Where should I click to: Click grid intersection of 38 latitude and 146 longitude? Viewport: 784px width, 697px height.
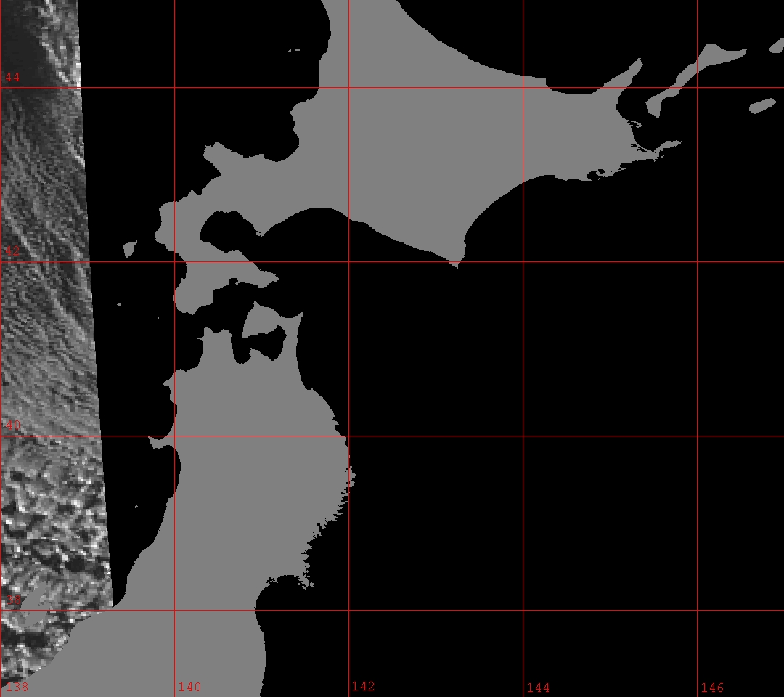click(697, 610)
